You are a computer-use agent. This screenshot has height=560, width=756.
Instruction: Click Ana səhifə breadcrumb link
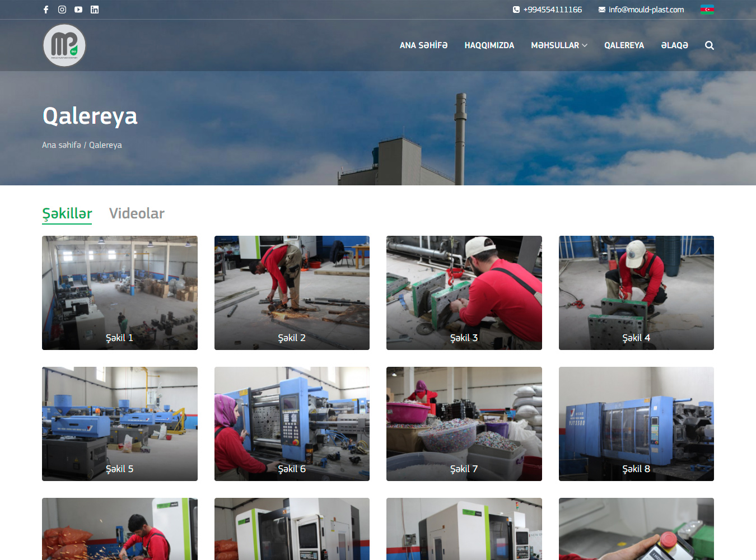[61, 145]
